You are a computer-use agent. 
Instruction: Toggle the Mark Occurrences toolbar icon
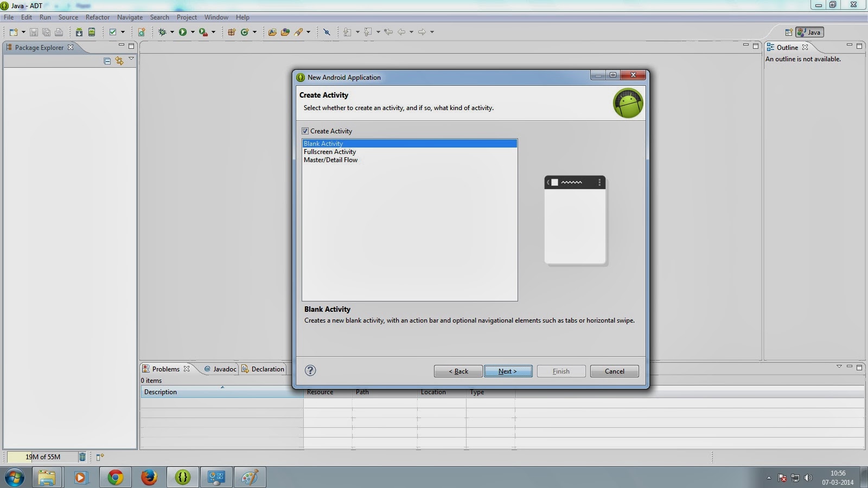[x=327, y=32]
